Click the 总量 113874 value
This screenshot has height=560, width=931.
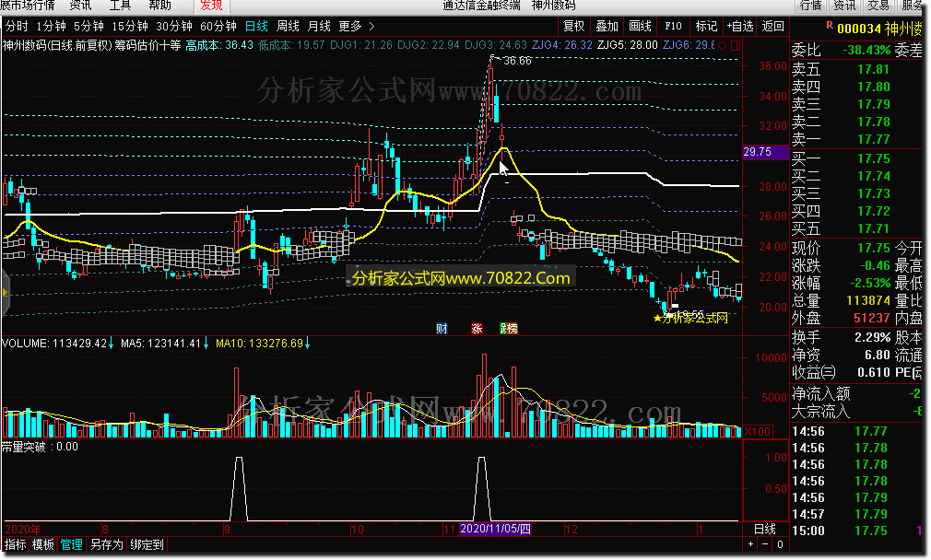868,301
